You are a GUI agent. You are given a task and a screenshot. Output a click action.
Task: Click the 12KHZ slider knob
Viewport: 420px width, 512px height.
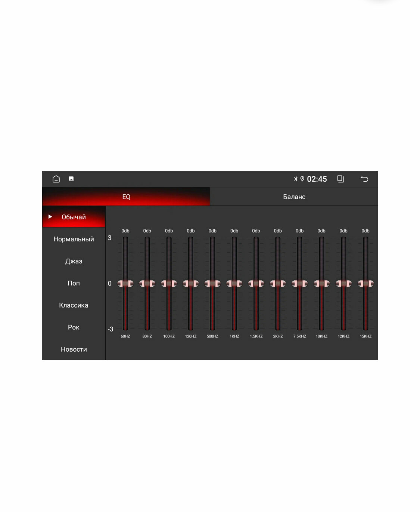[x=343, y=284]
